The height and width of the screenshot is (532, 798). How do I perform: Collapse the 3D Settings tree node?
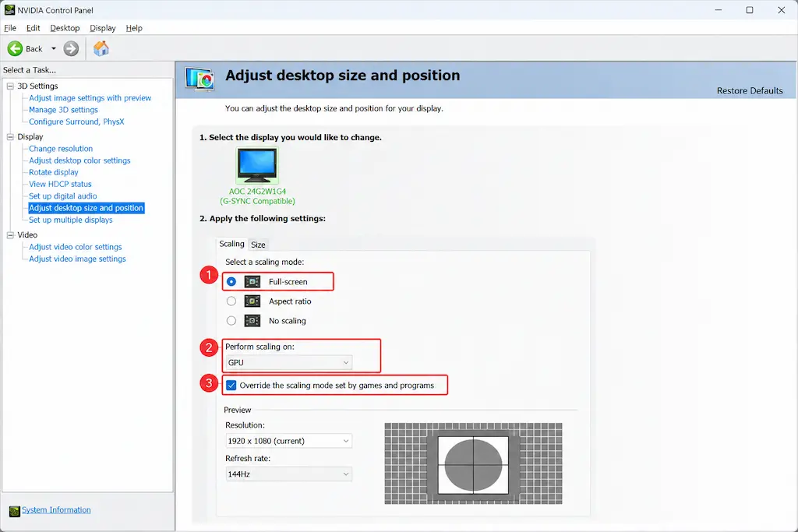[x=10, y=86]
